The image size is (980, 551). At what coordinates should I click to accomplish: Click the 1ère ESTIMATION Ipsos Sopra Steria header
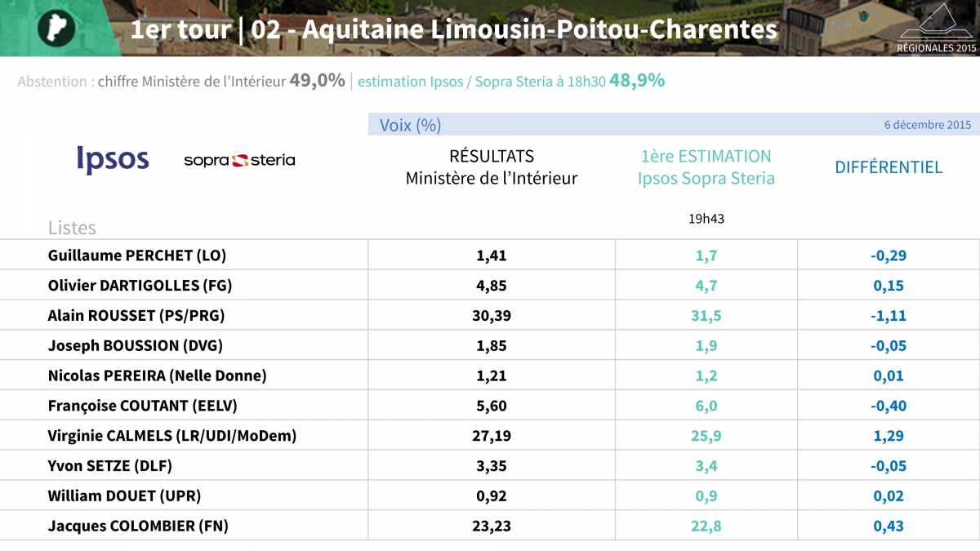tap(706, 167)
